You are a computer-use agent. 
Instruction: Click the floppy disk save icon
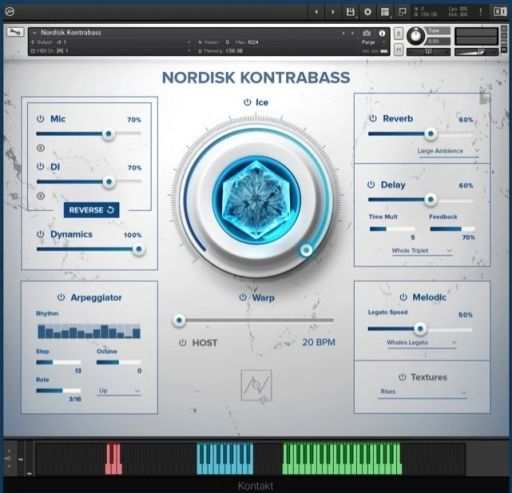(350, 12)
